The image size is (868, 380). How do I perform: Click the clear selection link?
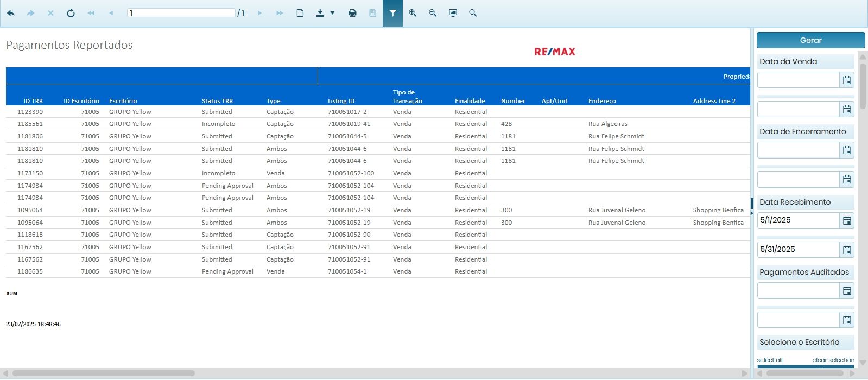tap(833, 360)
